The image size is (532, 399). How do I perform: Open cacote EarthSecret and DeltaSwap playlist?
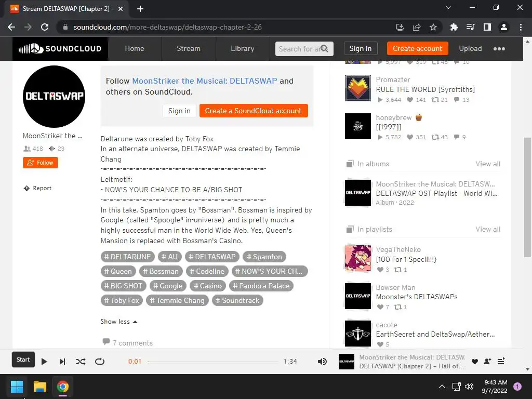(x=435, y=334)
